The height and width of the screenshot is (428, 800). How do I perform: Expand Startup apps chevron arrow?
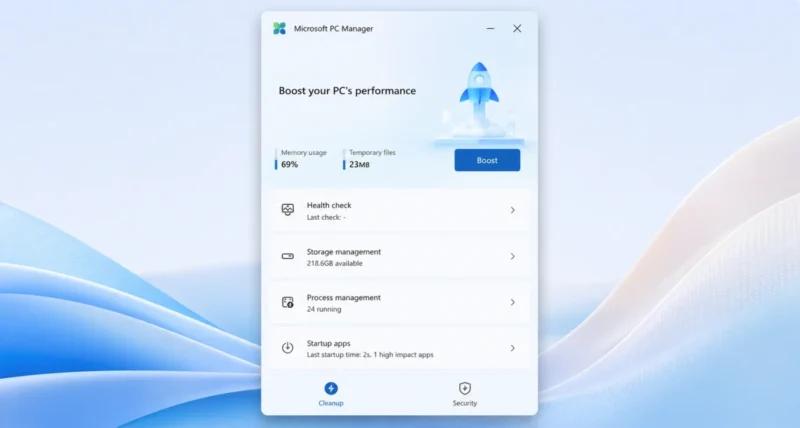[x=513, y=348]
